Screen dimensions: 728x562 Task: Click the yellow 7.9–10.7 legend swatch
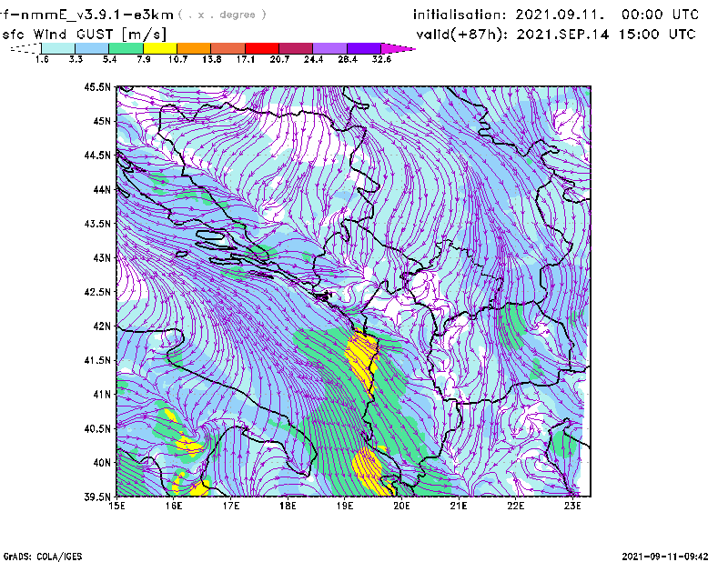[x=160, y=48]
